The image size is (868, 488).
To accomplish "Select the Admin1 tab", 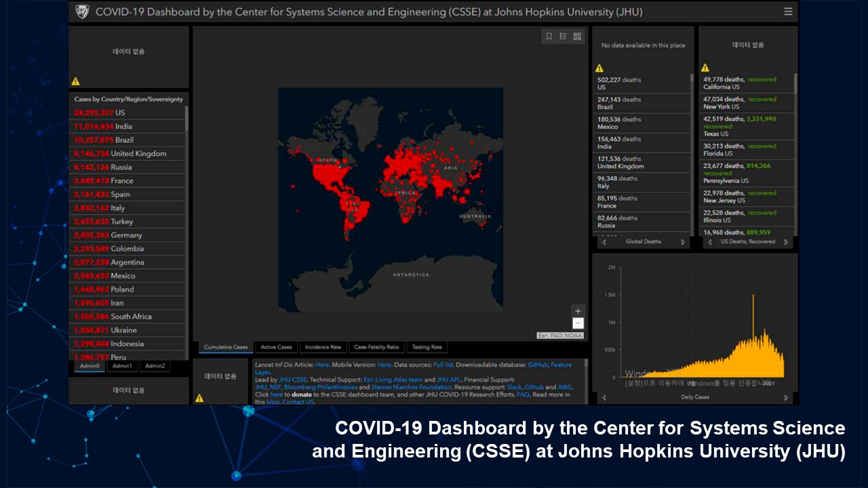I will click(x=122, y=366).
